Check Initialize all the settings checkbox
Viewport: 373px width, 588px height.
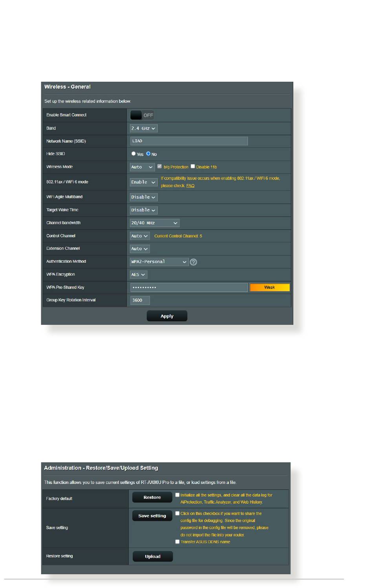177,495
